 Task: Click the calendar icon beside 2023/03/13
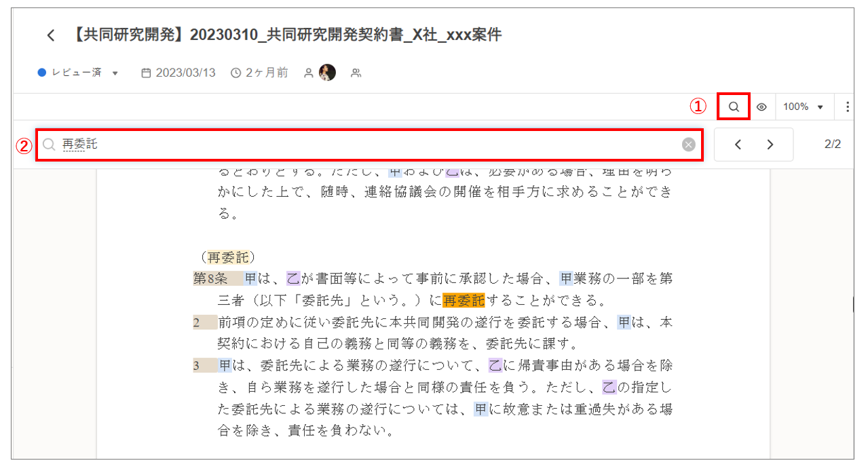pyautogui.click(x=146, y=73)
